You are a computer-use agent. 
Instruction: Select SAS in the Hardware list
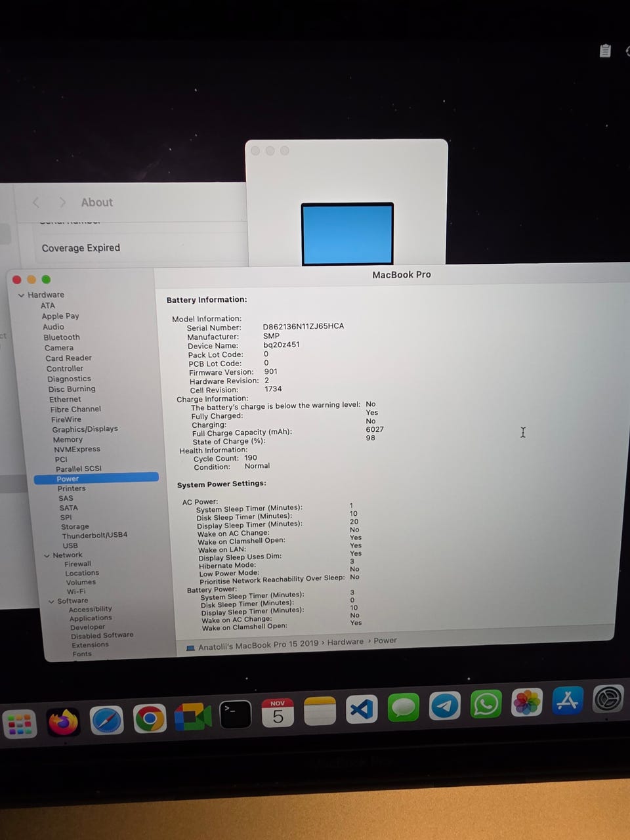click(x=66, y=499)
